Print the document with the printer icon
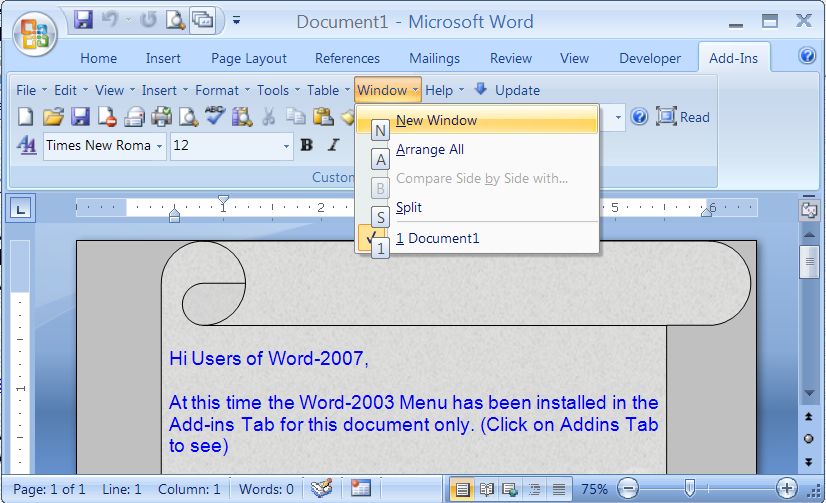Image resolution: width=826 pixels, height=503 pixels. tap(162, 116)
